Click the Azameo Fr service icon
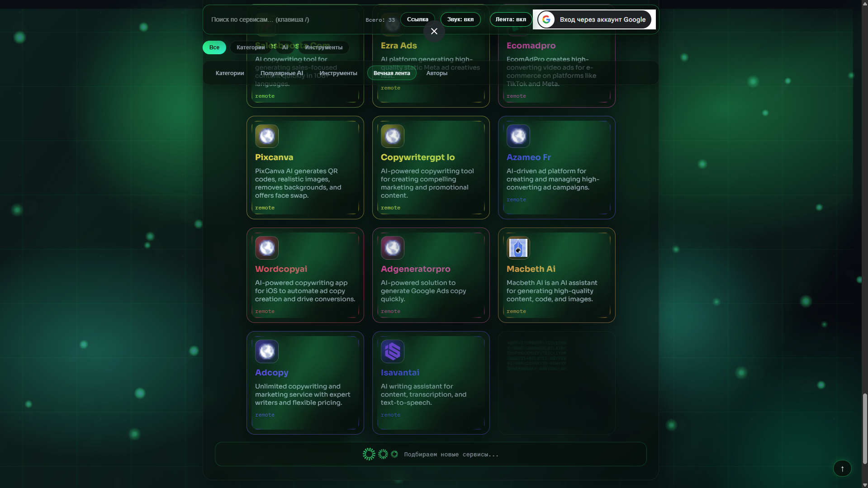 (518, 136)
